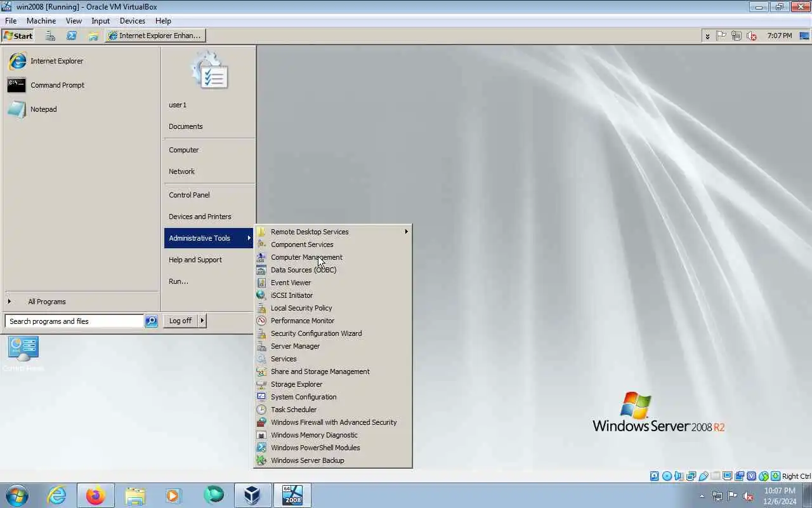Open VirtualBox Input menu

click(x=101, y=21)
